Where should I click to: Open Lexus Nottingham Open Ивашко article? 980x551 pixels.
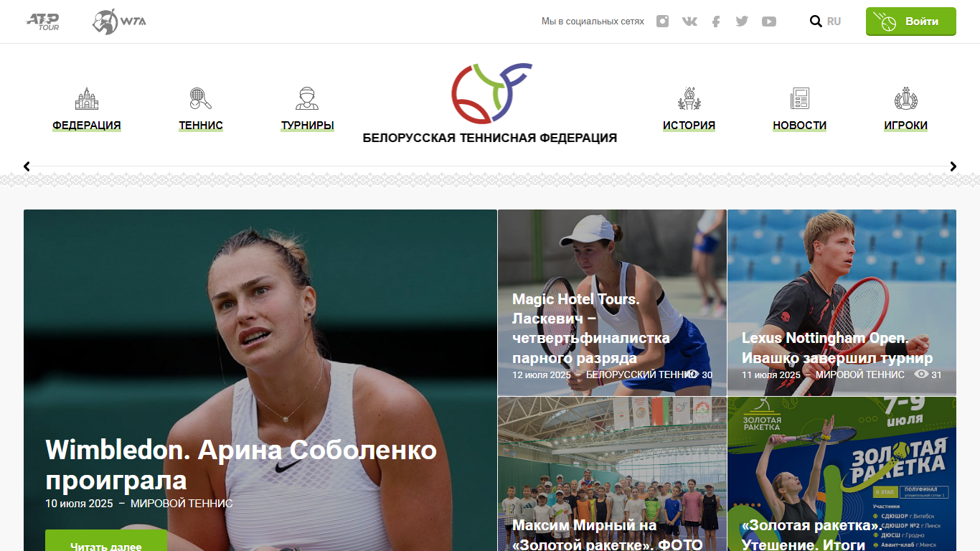pyautogui.click(x=837, y=347)
